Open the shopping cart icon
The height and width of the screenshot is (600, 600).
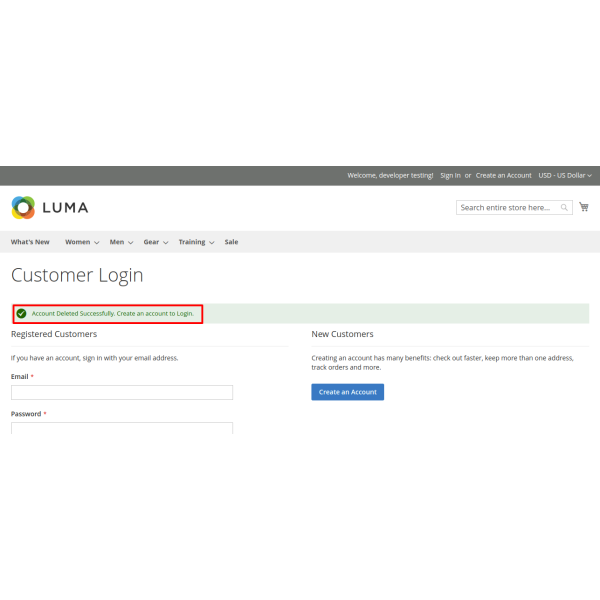point(584,207)
